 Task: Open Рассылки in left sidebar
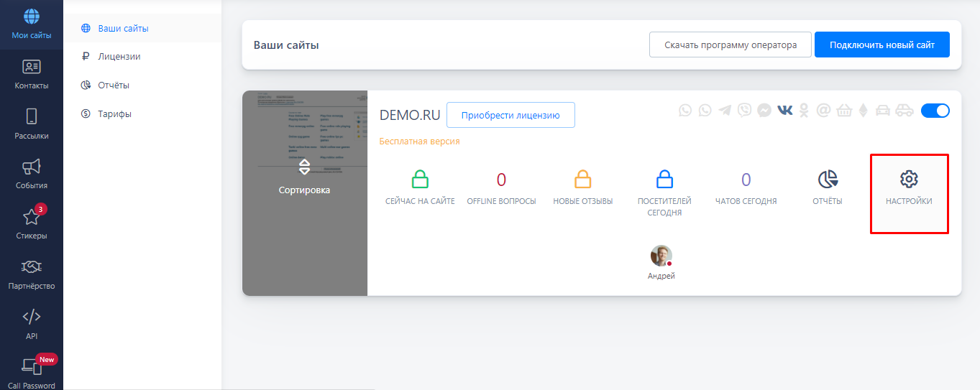32,124
